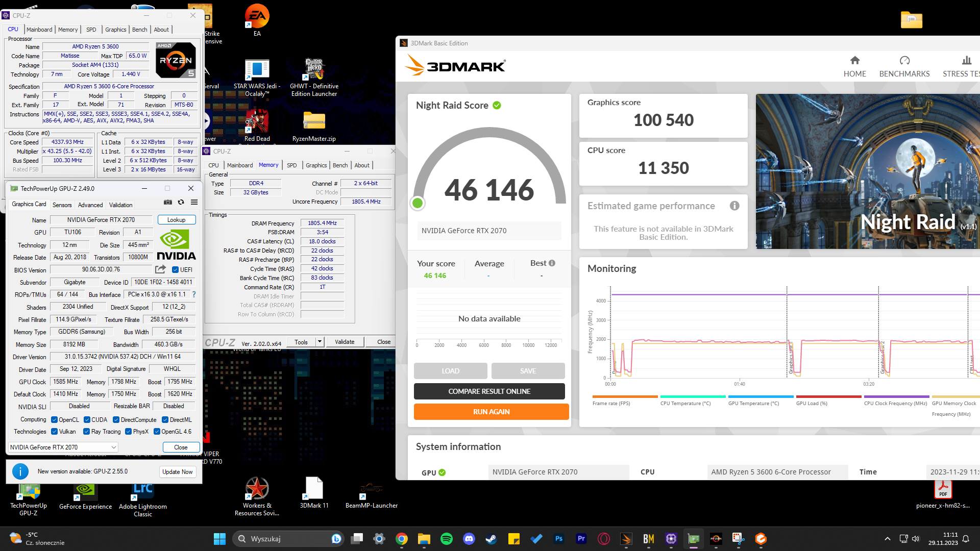Open Bench tab in top CPU-Z window
This screenshot has width=980, height=551.
click(x=139, y=30)
